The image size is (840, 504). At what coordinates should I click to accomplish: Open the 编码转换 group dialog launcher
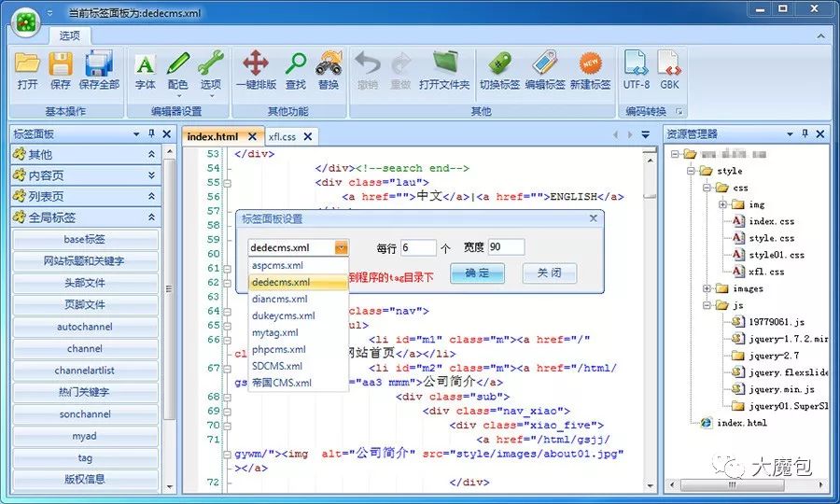point(679,111)
